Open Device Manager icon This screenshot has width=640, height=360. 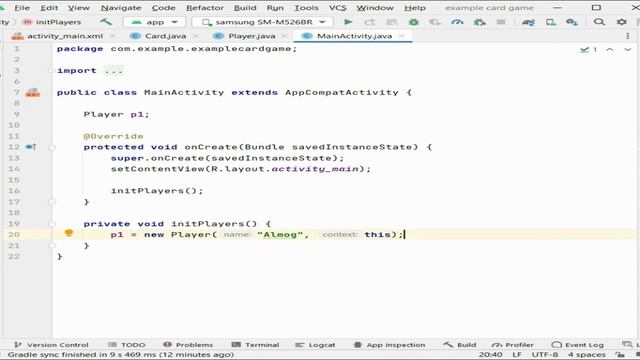point(551,22)
